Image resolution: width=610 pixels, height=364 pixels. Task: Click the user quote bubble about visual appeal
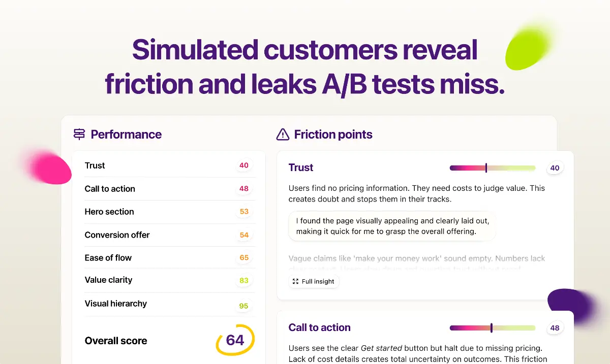click(x=391, y=226)
